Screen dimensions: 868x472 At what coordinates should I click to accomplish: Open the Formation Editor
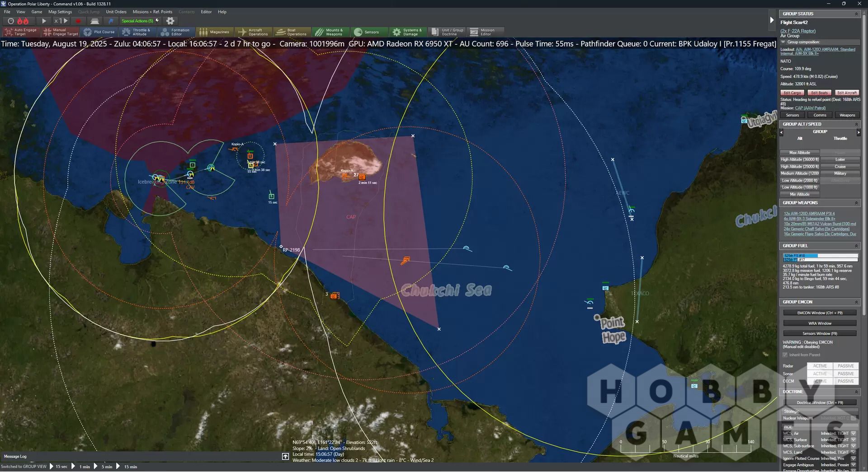(177, 32)
